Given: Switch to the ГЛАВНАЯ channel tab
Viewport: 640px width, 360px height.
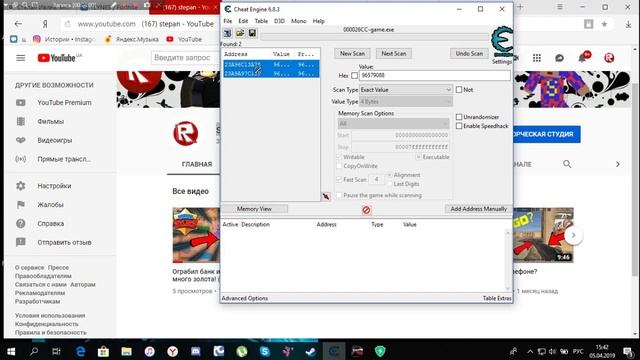Looking at the screenshot, I should tap(197, 164).
